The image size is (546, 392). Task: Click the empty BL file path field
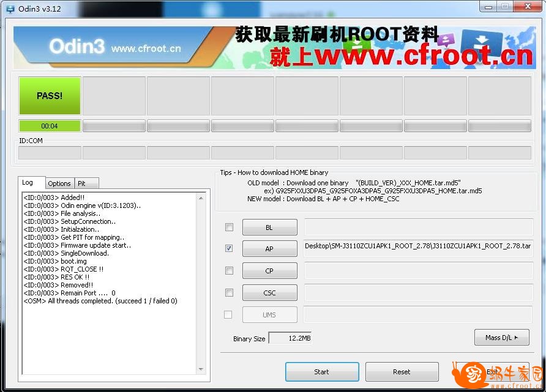point(419,227)
